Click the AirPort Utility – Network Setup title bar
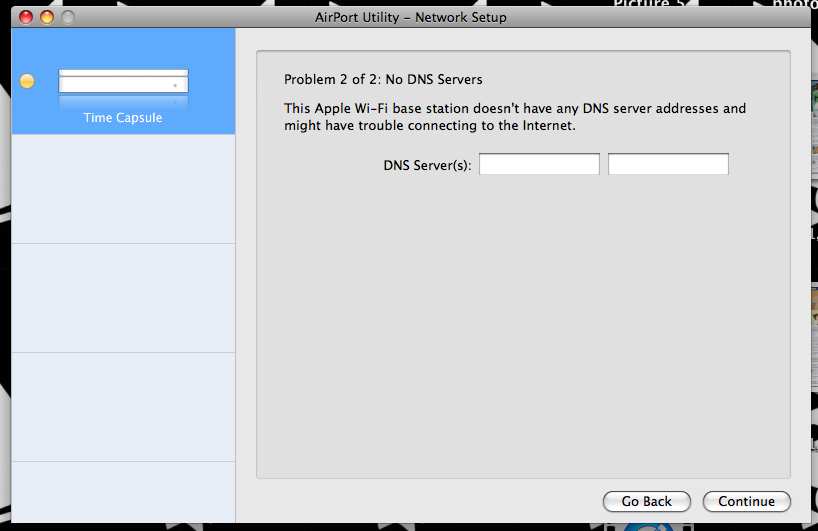 pos(411,17)
